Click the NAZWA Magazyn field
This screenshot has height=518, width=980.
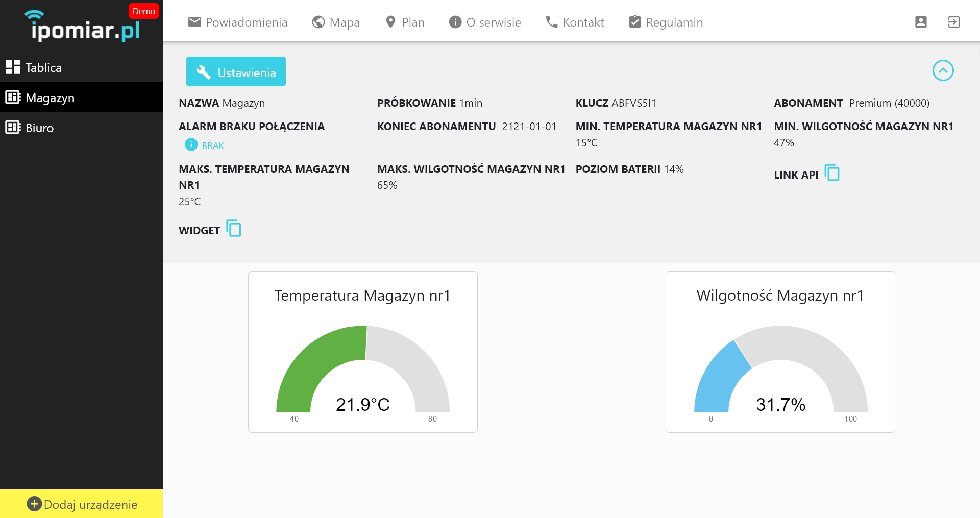coord(222,103)
